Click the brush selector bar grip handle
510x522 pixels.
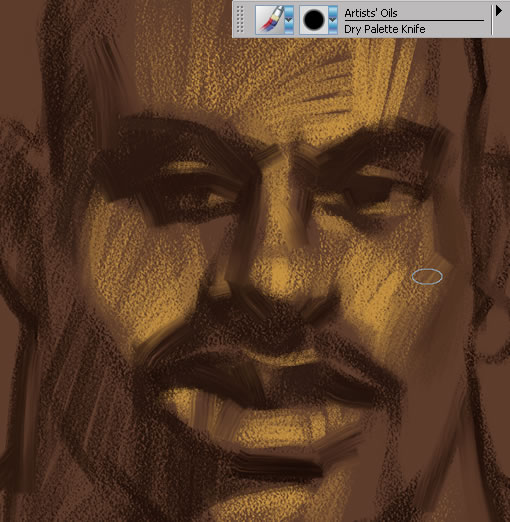[240, 20]
